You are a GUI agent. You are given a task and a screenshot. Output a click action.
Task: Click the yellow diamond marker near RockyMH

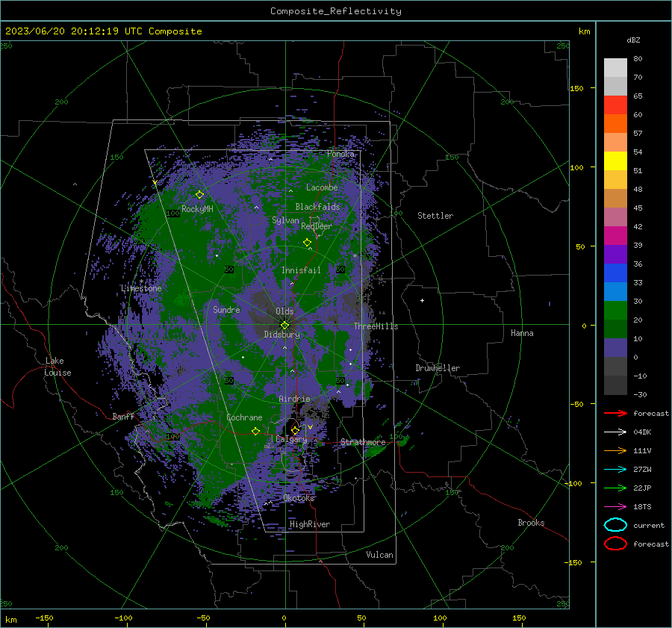[x=199, y=195]
